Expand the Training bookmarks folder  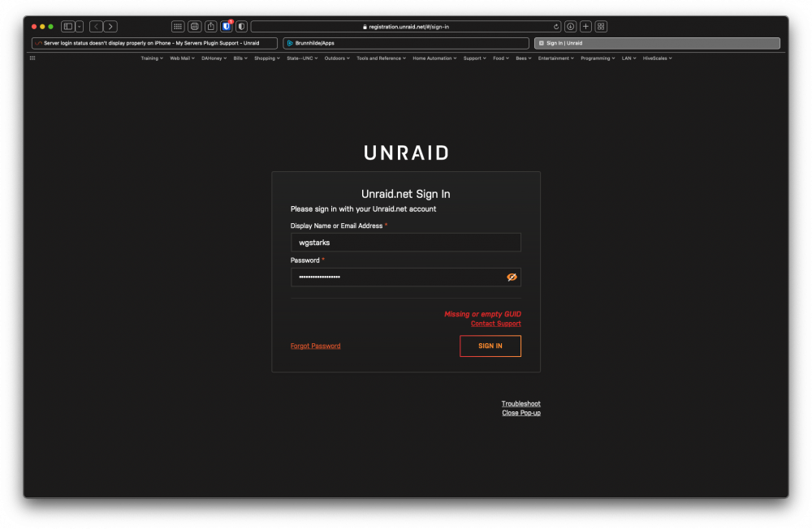(152, 58)
